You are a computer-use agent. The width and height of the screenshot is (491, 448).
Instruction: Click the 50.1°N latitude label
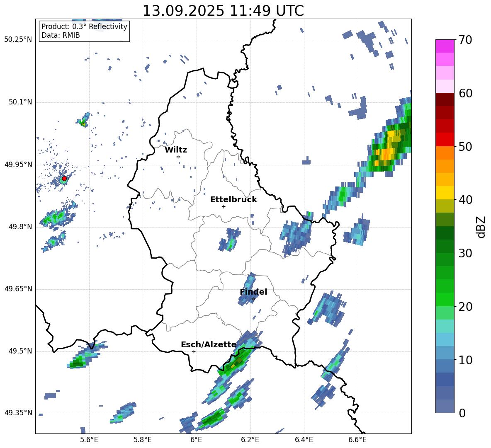click(x=20, y=102)
